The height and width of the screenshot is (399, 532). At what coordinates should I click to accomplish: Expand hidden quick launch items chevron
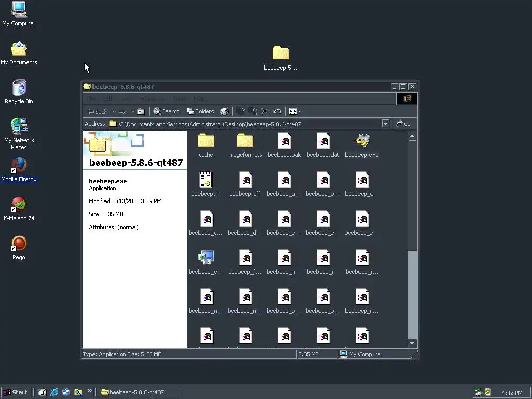click(x=89, y=391)
